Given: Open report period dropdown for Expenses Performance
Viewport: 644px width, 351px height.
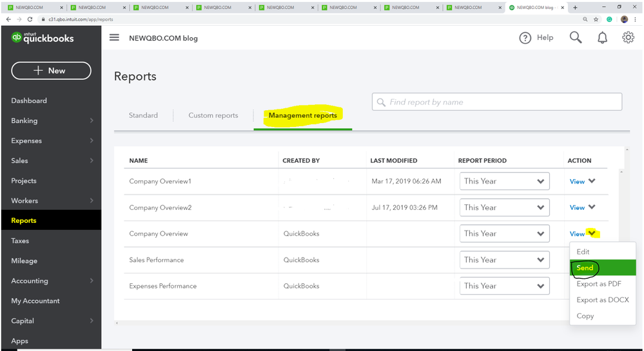Looking at the screenshot, I should (x=504, y=286).
